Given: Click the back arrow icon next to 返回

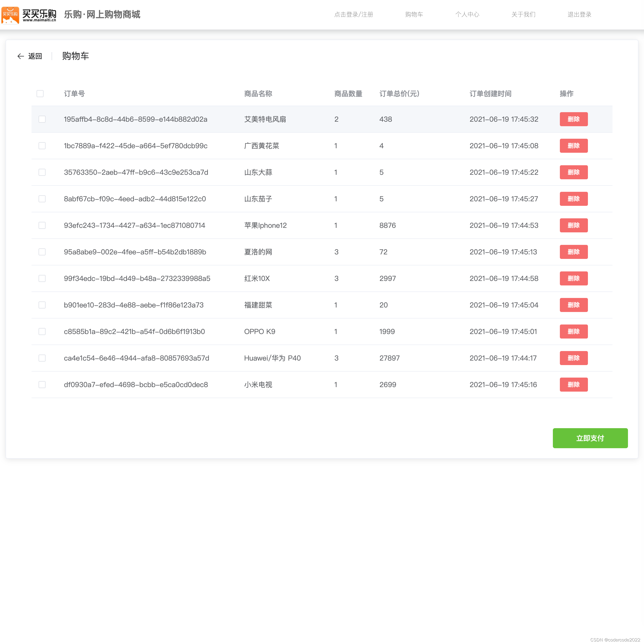Looking at the screenshot, I should pos(21,56).
